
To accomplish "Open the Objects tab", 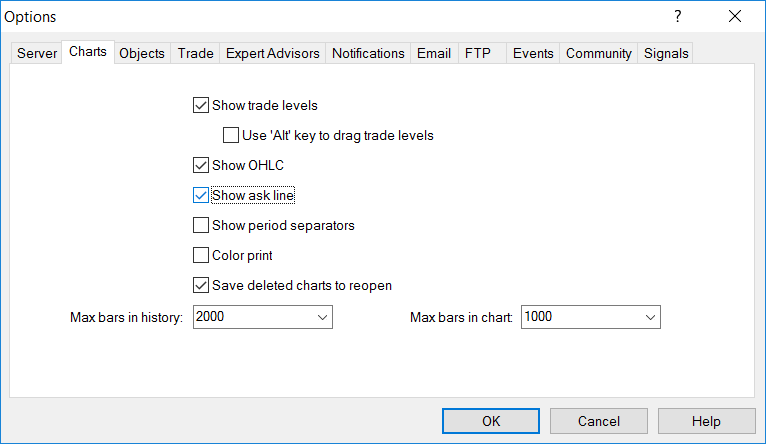I will (142, 53).
